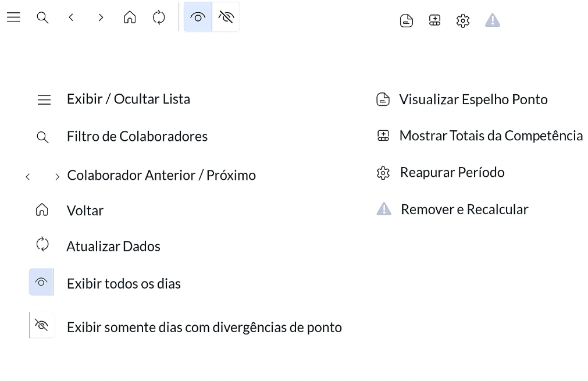Go to next collaborator using toolbar right chevron

click(100, 17)
